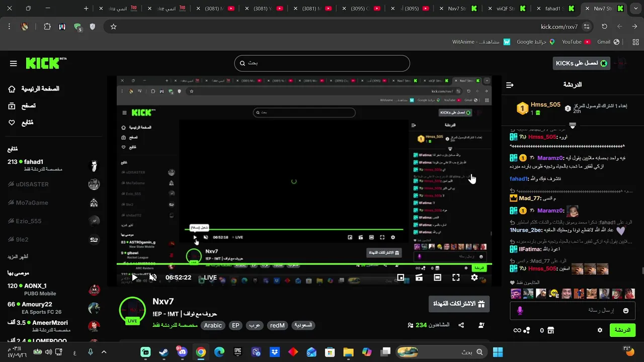The height and width of the screenshot is (362, 644).
Task: Expand the chat leaderboard pull-down
Action: tap(573, 125)
